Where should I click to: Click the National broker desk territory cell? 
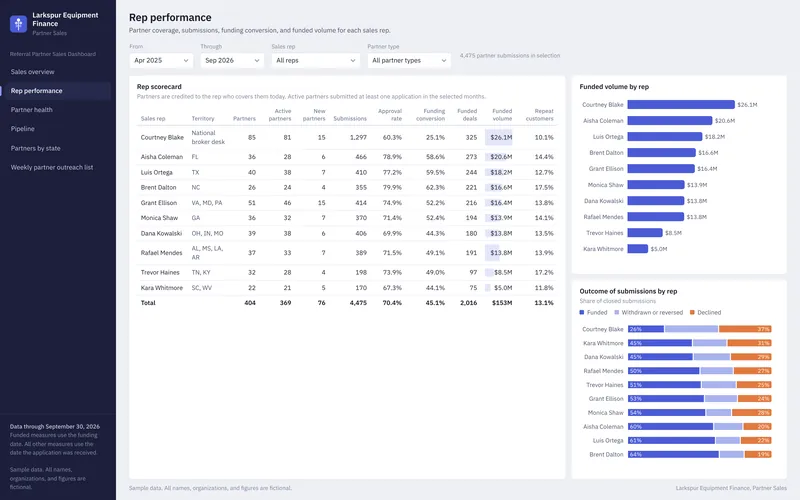(x=208, y=137)
